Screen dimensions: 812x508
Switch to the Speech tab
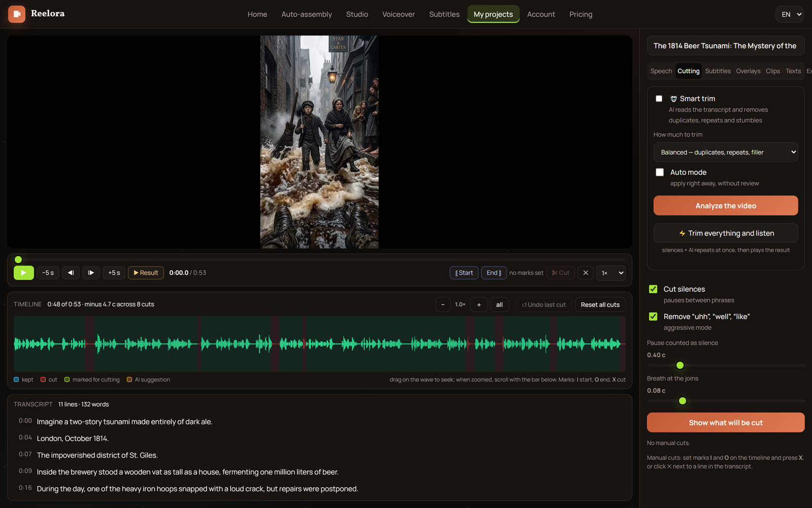[x=661, y=71]
